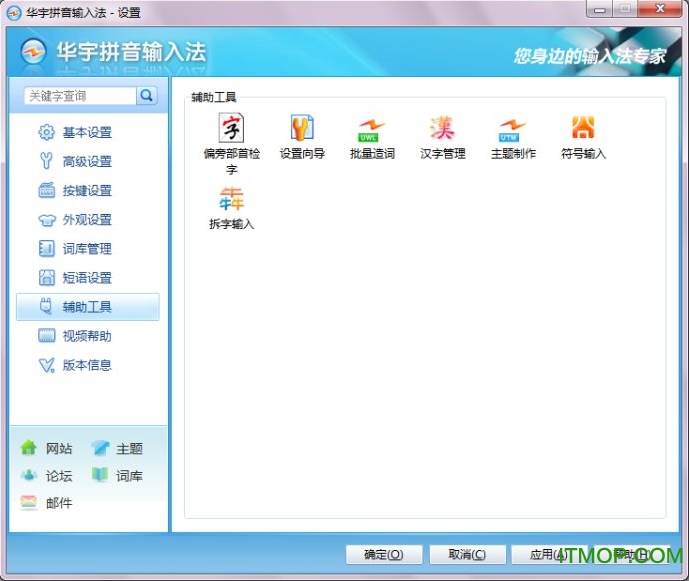Launch the 主题制作 UTM icon
The height and width of the screenshot is (581, 689).
512,130
